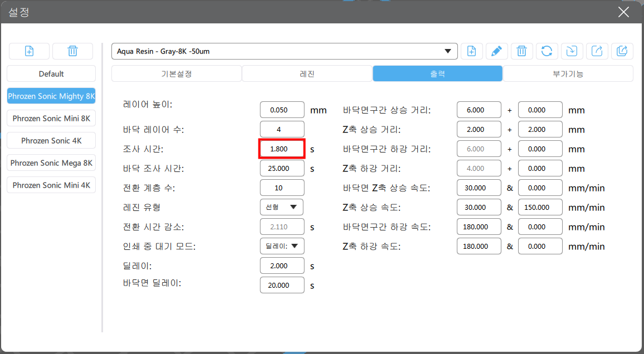This screenshot has height=354, width=644.
Task: Edit the resin profile name with the pencil icon
Action: (x=496, y=51)
